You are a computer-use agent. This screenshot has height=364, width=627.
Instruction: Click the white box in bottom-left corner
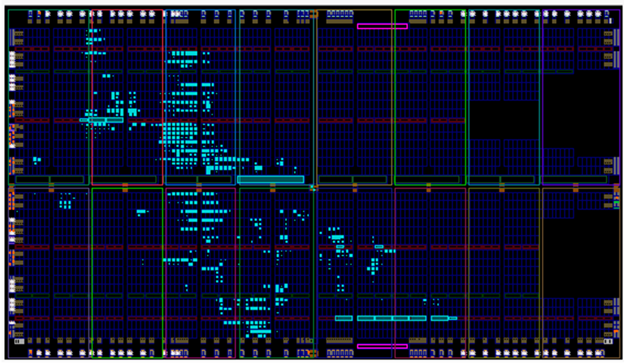pos(19,341)
